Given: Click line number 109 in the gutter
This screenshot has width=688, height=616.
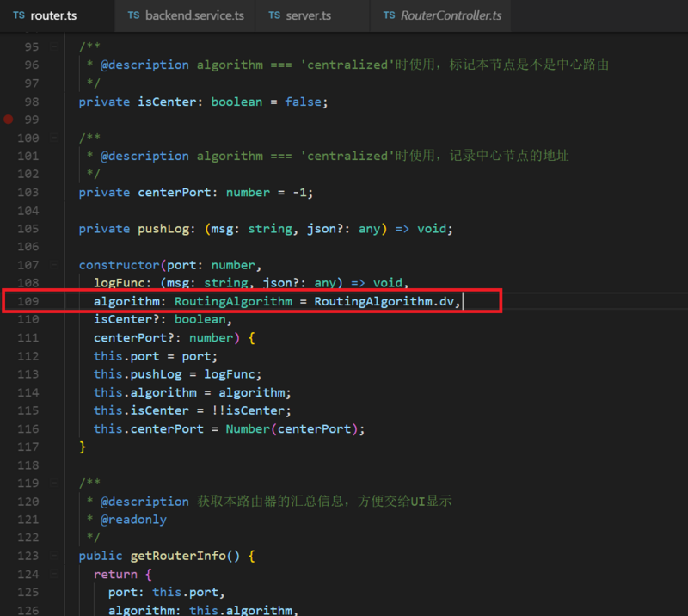Looking at the screenshot, I should pyautogui.click(x=28, y=301).
